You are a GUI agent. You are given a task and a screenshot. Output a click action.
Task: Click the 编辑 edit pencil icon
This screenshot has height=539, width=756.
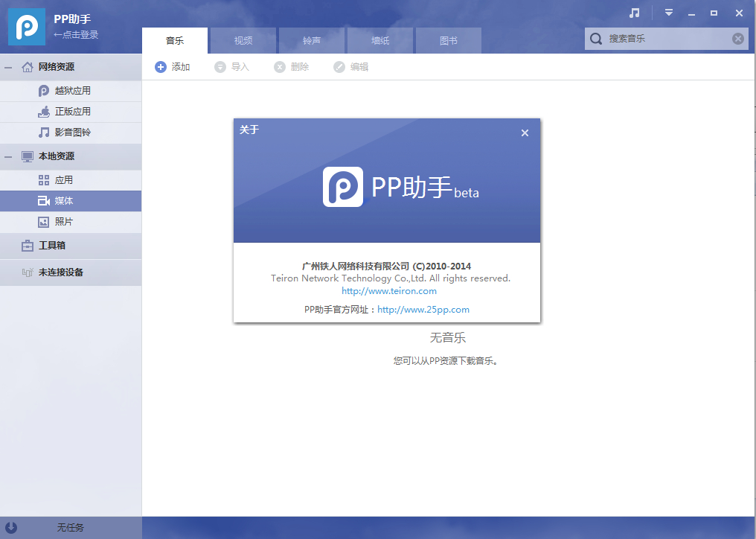point(339,67)
